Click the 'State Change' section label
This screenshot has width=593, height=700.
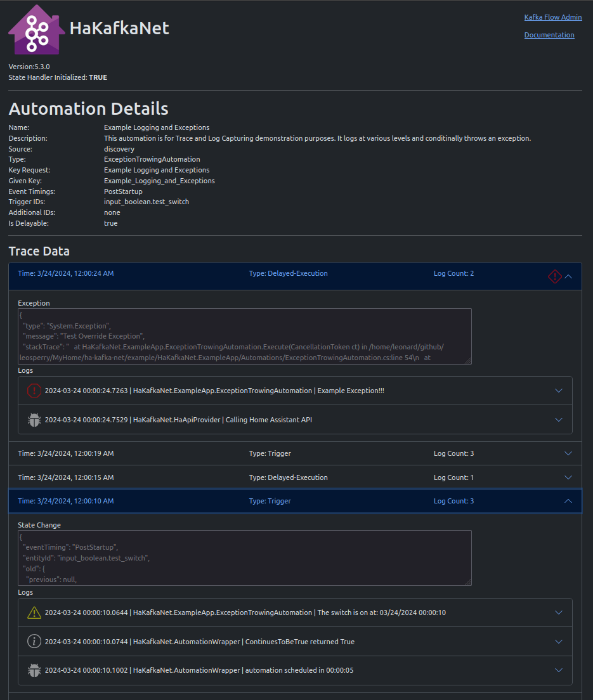pos(39,525)
